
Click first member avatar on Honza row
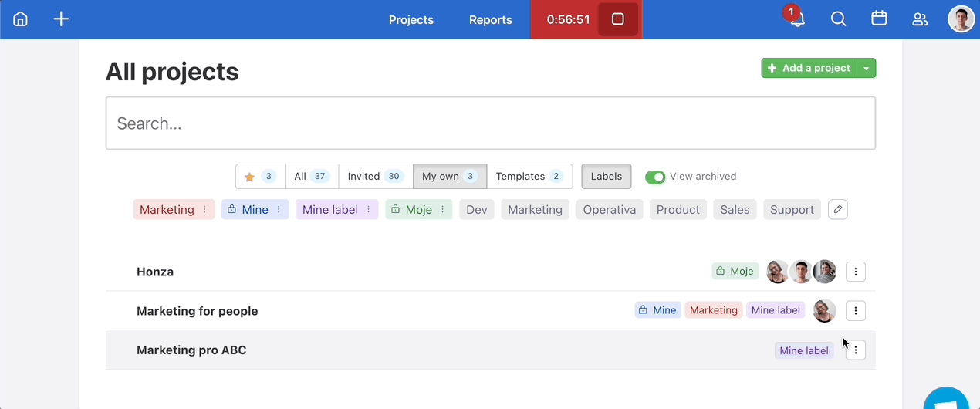click(x=778, y=272)
